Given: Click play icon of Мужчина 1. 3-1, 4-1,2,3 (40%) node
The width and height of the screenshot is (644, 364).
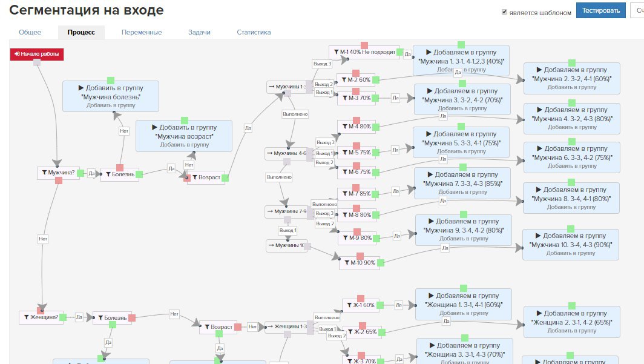Looking at the screenshot, I should [x=429, y=52].
